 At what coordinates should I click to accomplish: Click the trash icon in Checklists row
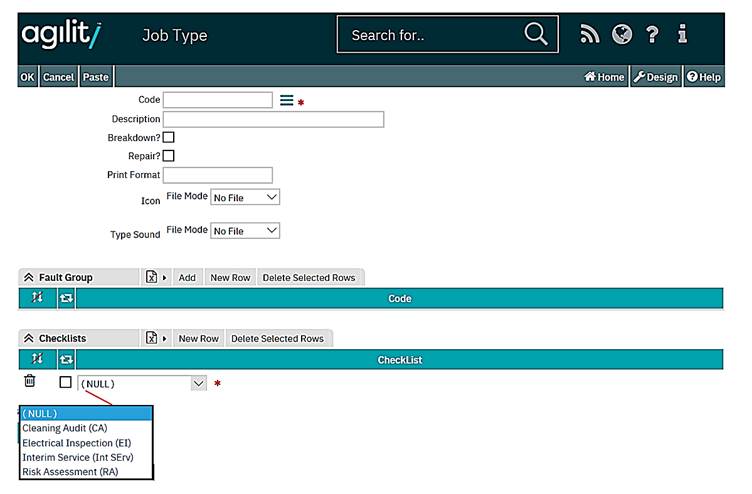[30, 381]
